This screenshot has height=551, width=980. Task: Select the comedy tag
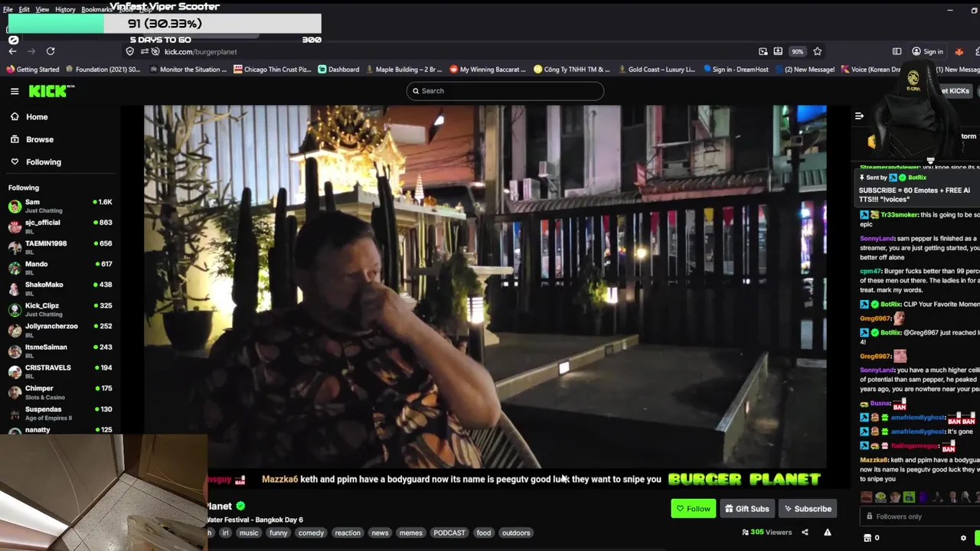(311, 533)
